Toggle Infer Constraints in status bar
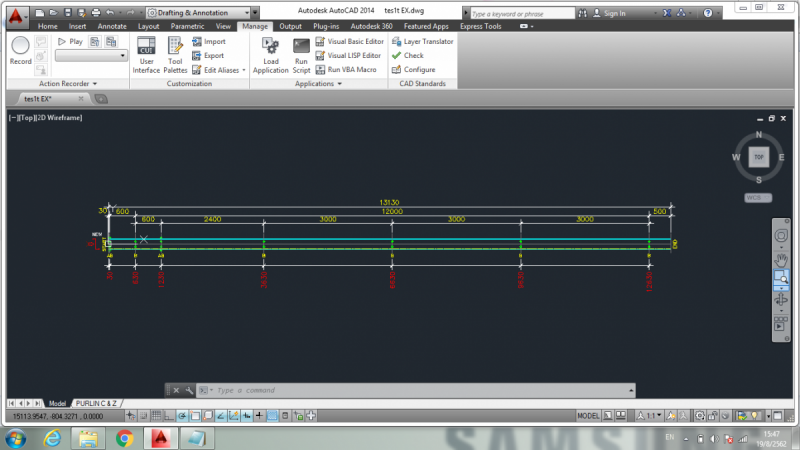This screenshot has width=800, height=450. 131,416
